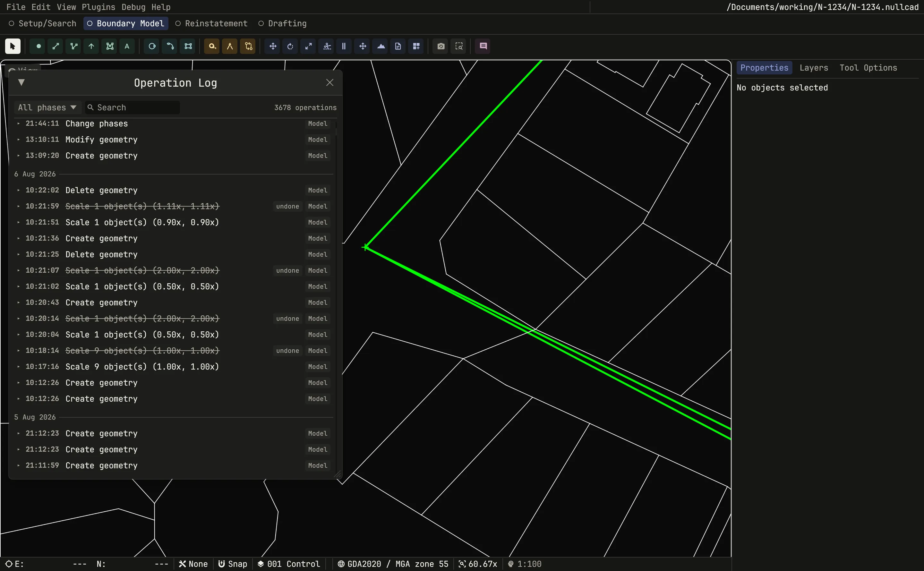
Task: Select the arc curve tool
Action: click(x=170, y=46)
